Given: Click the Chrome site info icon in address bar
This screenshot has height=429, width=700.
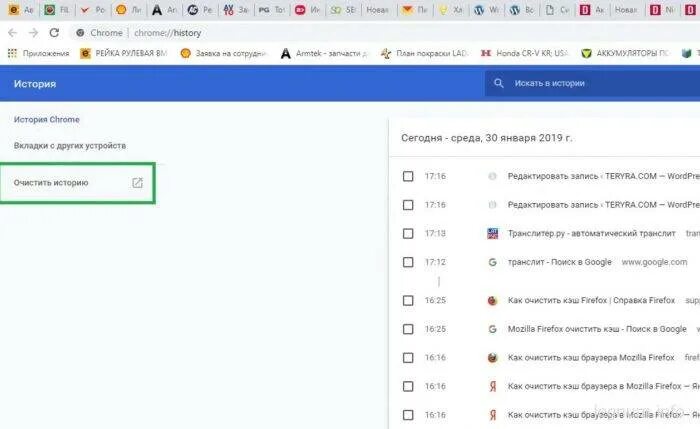Looking at the screenshot, I should pyautogui.click(x=80, y=33).
